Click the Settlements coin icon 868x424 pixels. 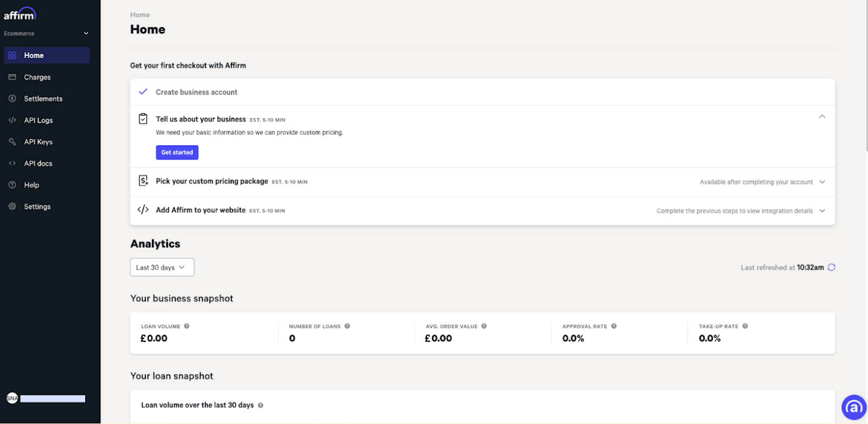[x=12, y=99]
